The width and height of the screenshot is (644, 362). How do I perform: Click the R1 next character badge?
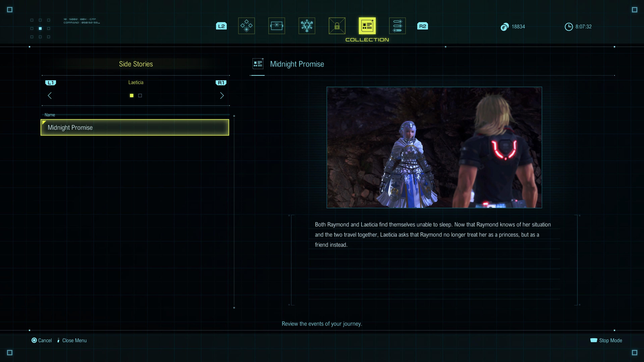click(x=221, y=83)
